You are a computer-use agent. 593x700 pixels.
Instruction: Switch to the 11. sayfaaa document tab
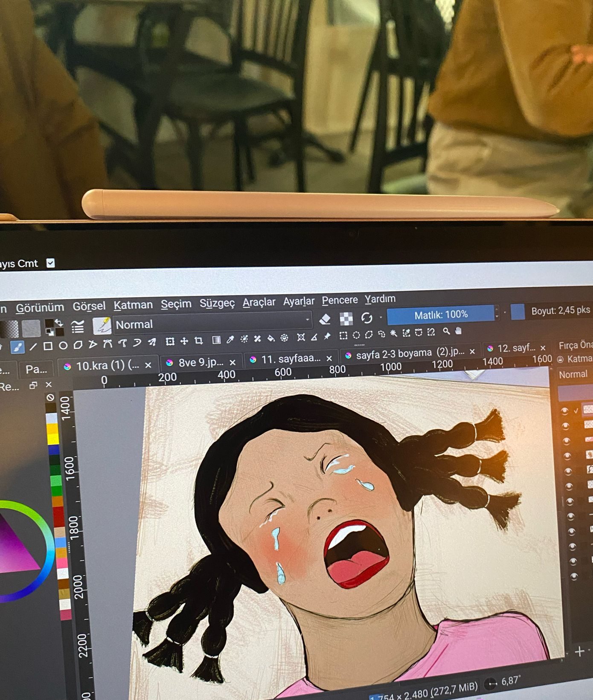coord(290,359)
